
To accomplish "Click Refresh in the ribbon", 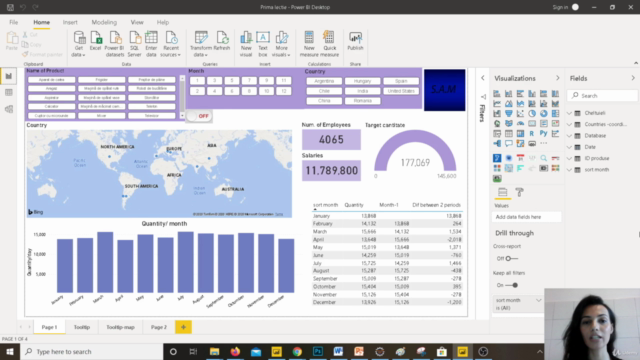I will 222,42.
